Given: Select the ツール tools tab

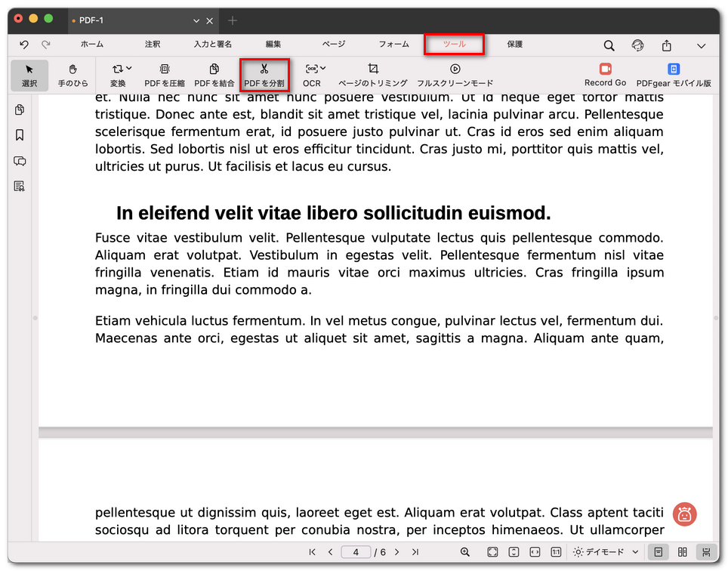Looking at the screenshot, I should (x=454, y=44).
